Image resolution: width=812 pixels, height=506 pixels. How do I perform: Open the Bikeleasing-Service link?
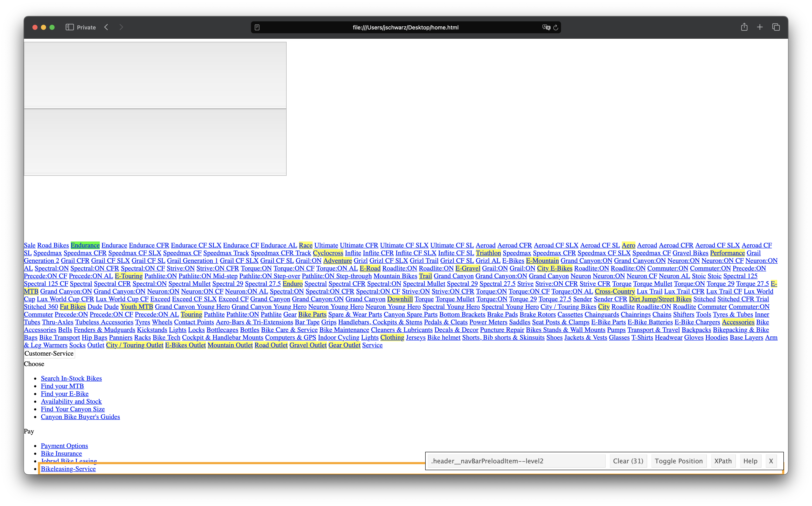click(x=68, y=469)
